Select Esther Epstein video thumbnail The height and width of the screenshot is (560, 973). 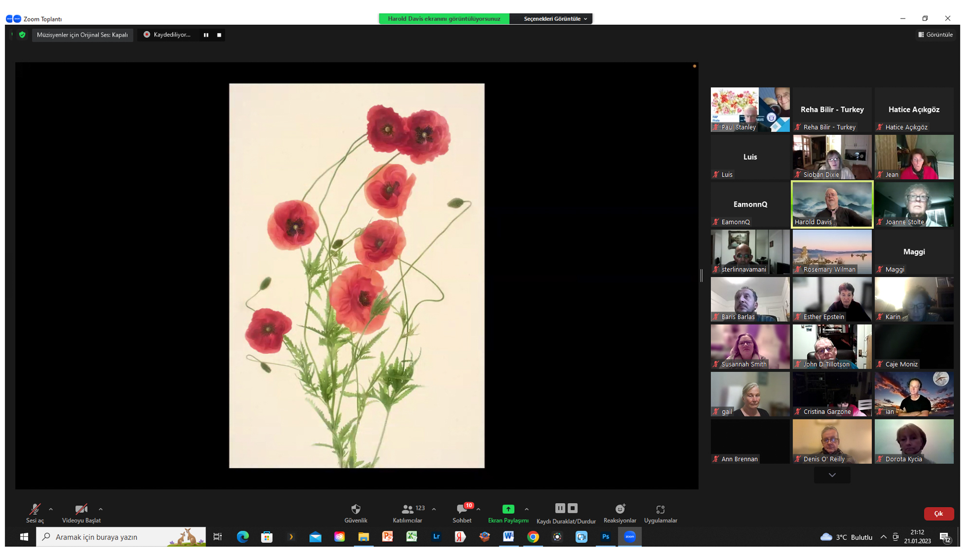[832, 299]
